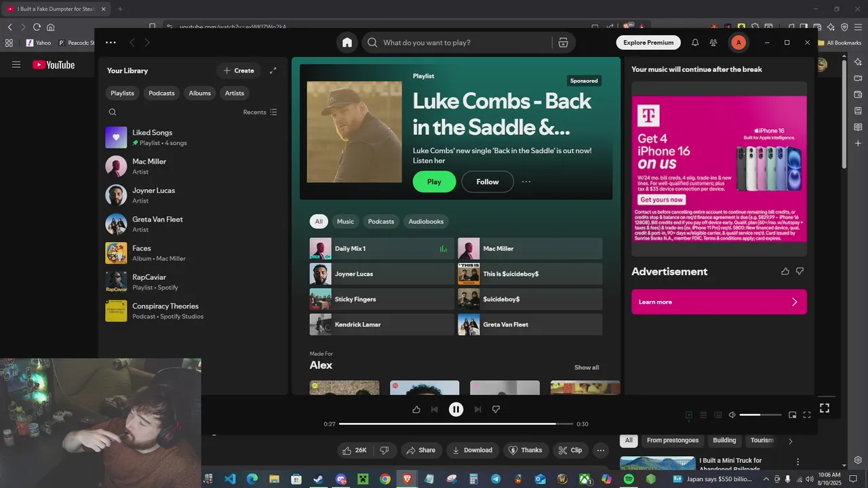The image size is (868, 488).
Task: Filter library by Albums
Action: pyautogui.click(x=200, y=93)
